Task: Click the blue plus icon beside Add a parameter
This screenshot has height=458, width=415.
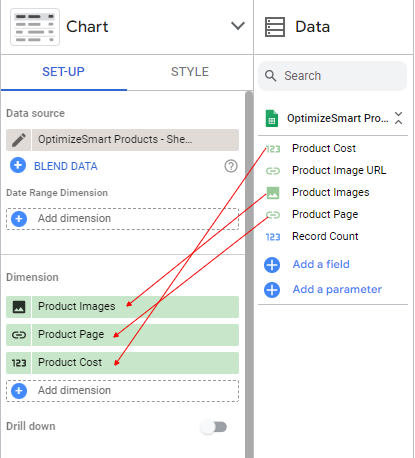Action: [272, 290]
